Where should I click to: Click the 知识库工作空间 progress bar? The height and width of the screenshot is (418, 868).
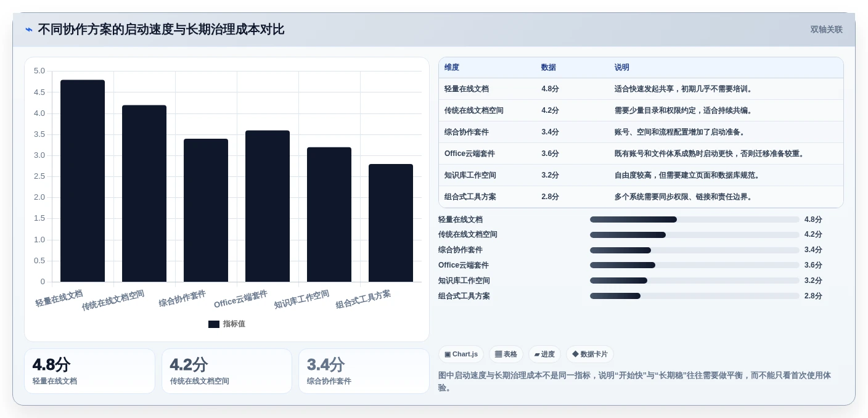coord(695,281)
